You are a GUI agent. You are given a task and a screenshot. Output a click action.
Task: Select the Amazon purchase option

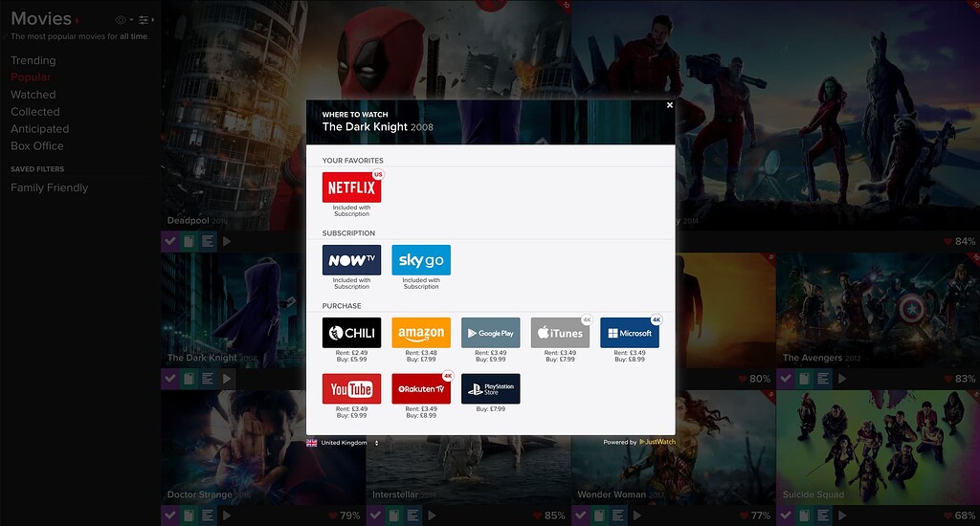pos(421,333)
